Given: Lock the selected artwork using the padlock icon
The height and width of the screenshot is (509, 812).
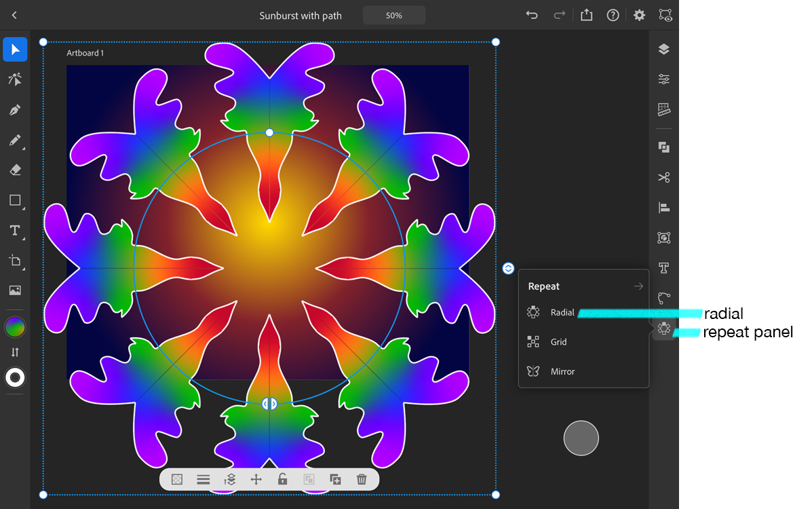Looking at the screenshot, I should pos(282,479).
